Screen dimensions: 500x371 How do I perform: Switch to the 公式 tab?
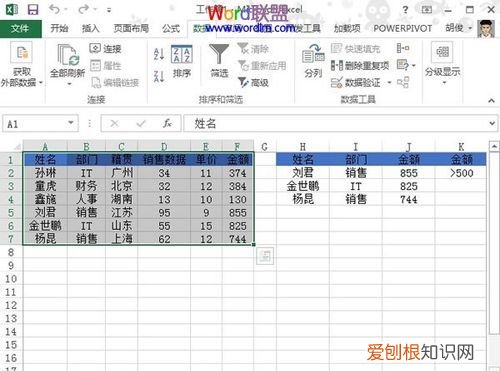tap(171, 28)
